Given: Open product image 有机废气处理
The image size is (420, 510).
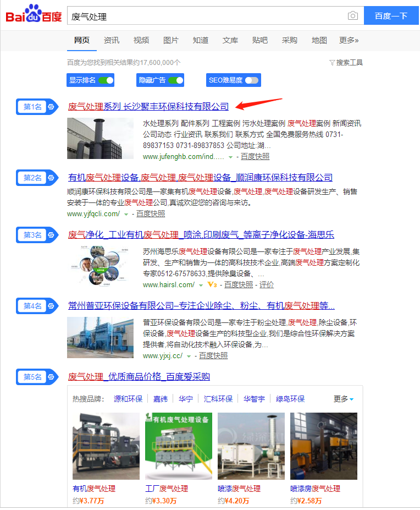Looking at the screenshot, I should pyautogui.click(x=106, y=446).
